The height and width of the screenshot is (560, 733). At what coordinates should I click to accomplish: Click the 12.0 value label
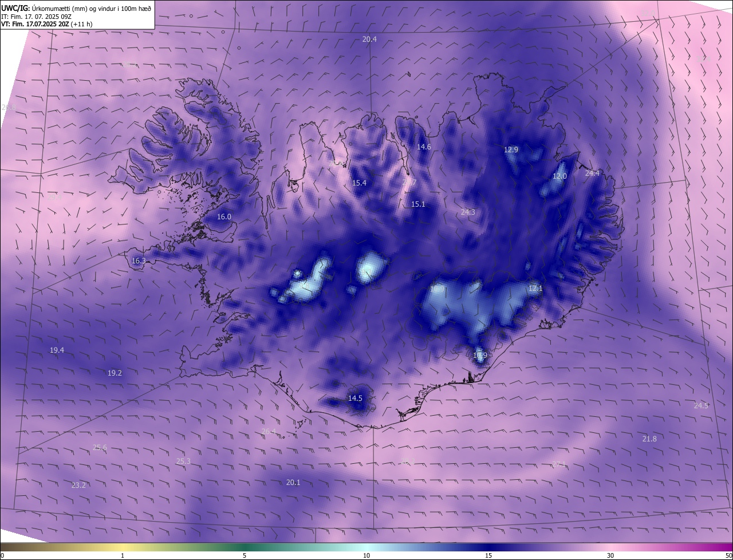[559, 176]
